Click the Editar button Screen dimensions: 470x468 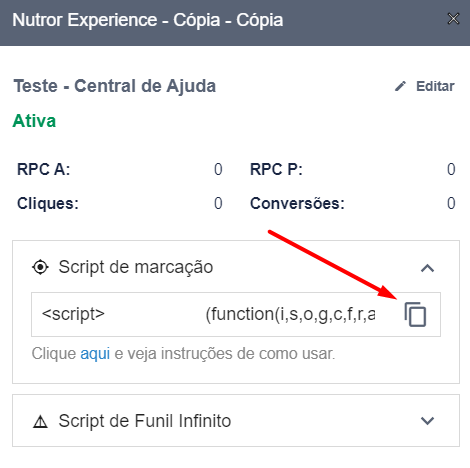425,86
